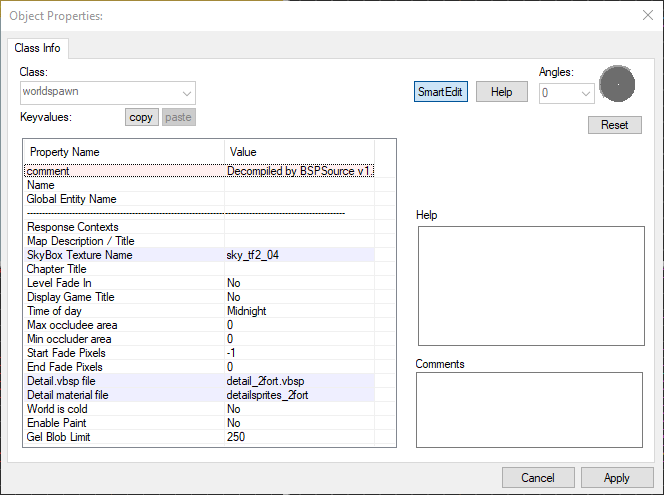
Task: Click the angle compass circle
Action: point(617,84)
